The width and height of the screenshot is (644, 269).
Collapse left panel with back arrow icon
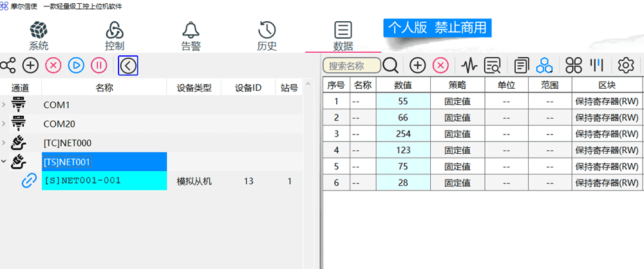click(x=128, y=65)
